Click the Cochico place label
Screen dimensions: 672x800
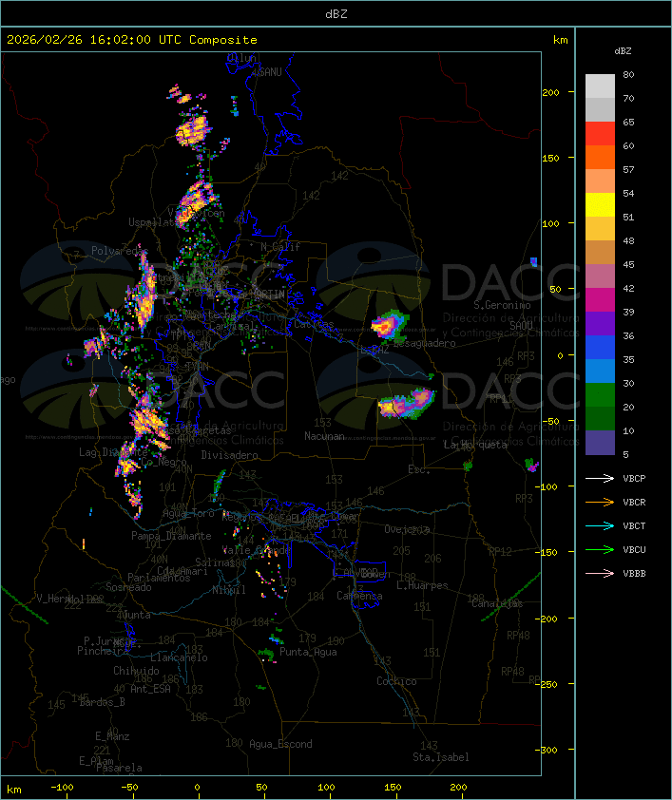(396, 681)
